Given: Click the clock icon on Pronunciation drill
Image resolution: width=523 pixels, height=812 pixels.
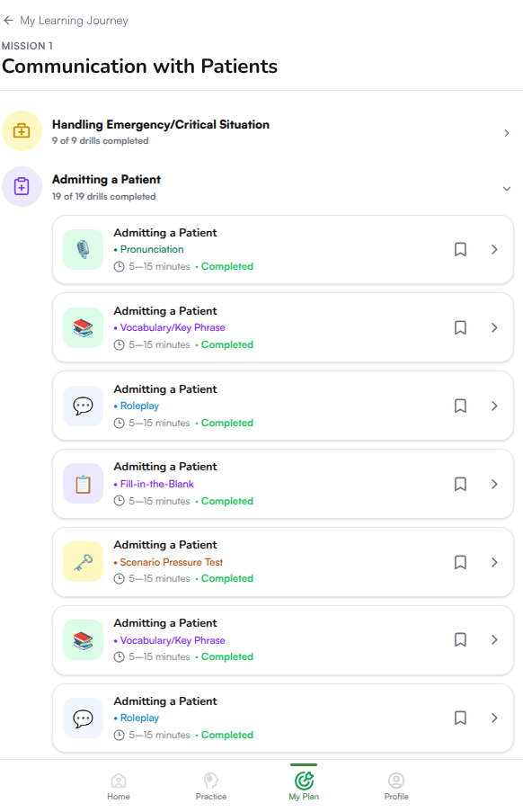Looking at the screenshot, I should click(119, 267).
